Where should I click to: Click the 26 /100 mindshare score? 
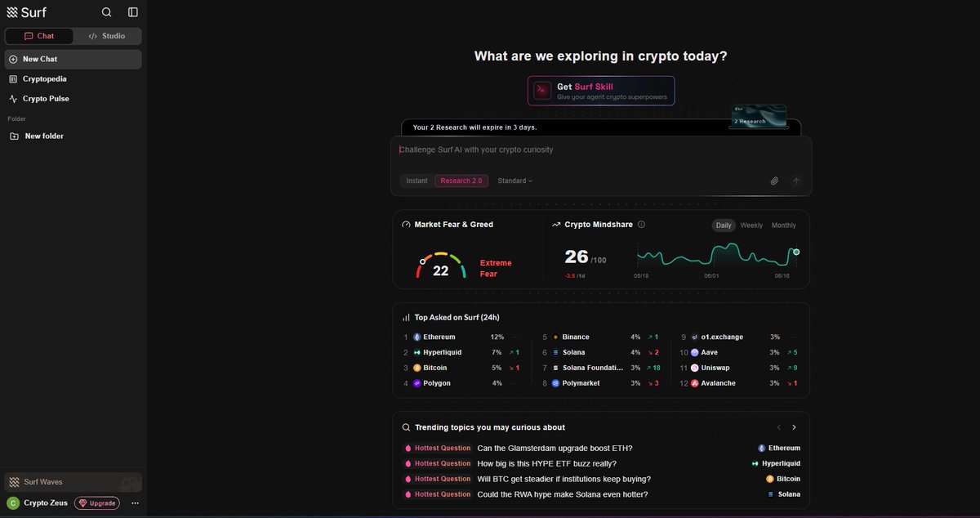[x=586, y=257]
